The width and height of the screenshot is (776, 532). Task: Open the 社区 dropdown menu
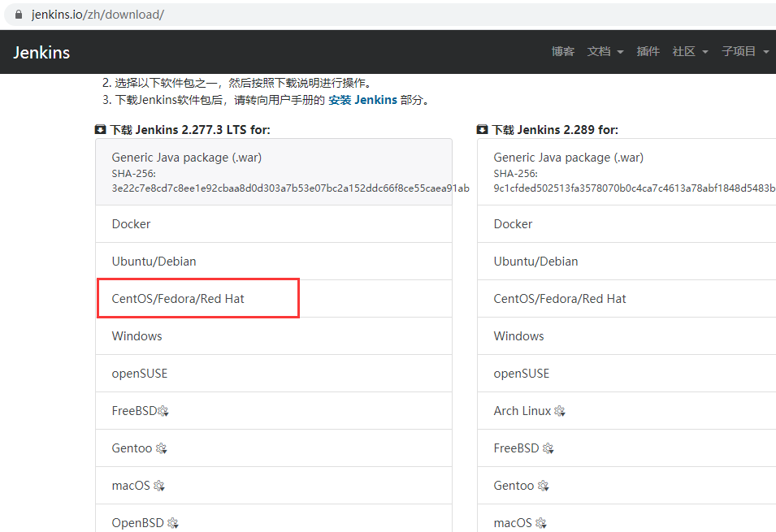690,51
